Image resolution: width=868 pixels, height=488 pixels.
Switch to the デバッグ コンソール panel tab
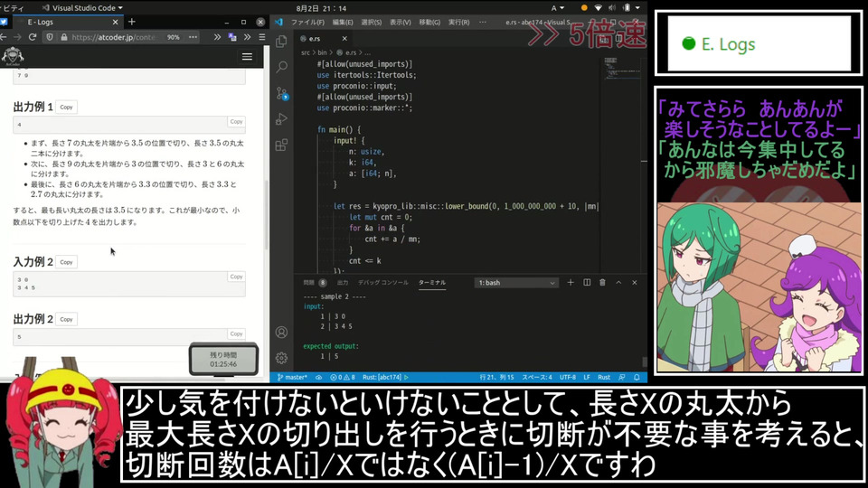(x=383, y=282)
